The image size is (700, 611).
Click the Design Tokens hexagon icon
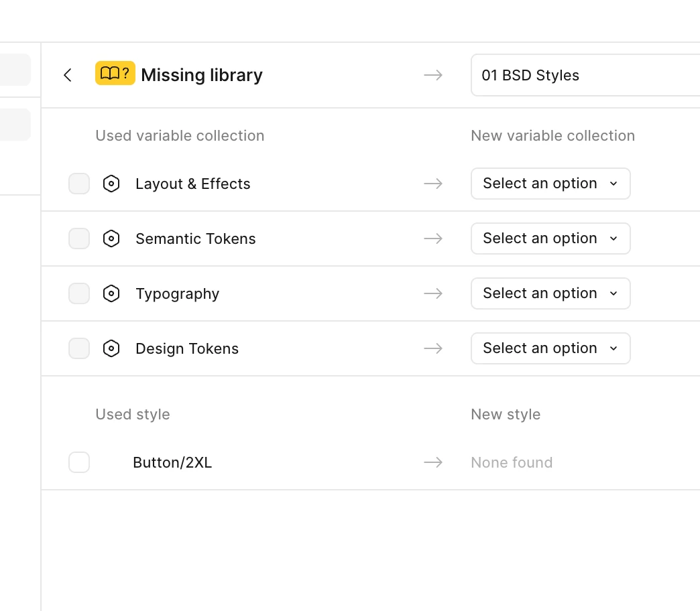111,348
